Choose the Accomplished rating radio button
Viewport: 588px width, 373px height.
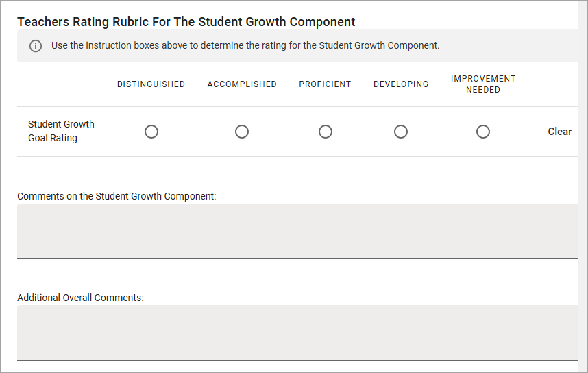click(x=242, y=132)
